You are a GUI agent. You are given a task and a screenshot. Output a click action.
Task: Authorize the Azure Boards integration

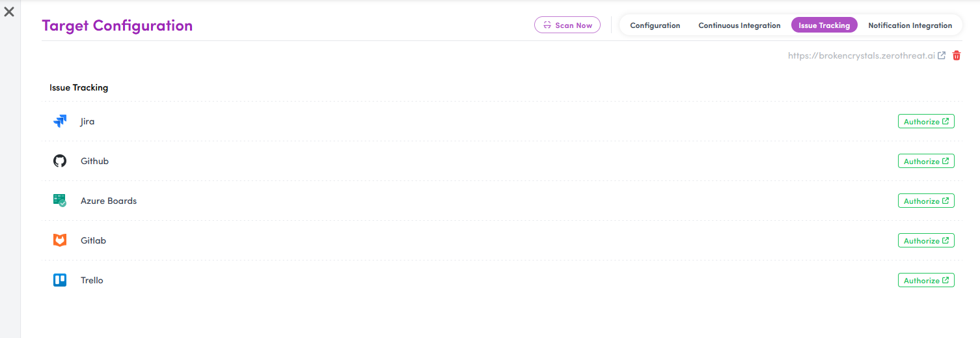(x=925, y=201)
